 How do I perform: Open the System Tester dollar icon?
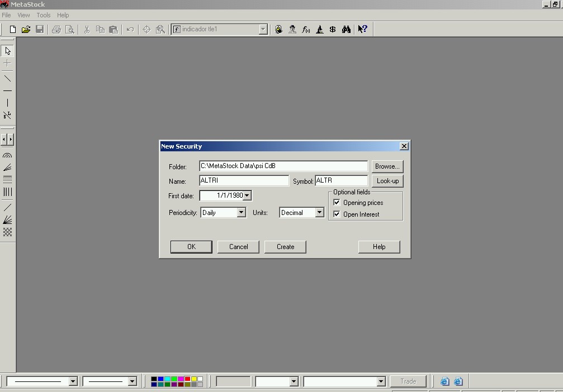(333, 30)
